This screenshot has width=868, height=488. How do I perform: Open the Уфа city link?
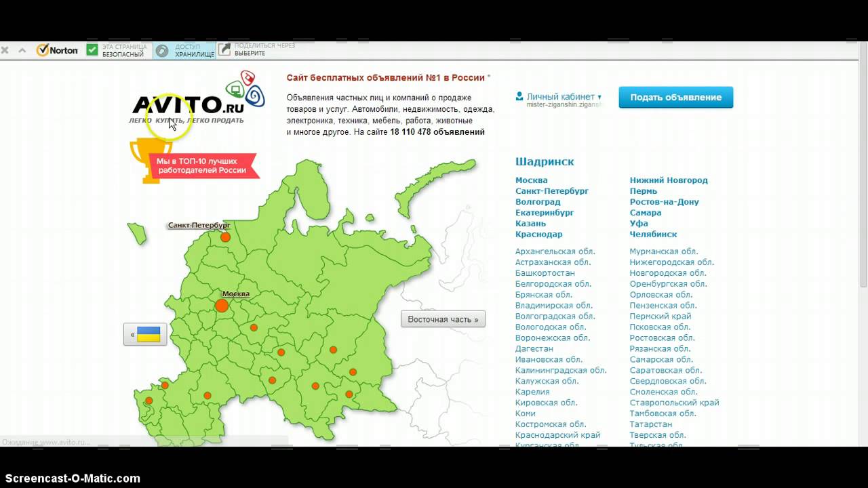tap(639, 224)
